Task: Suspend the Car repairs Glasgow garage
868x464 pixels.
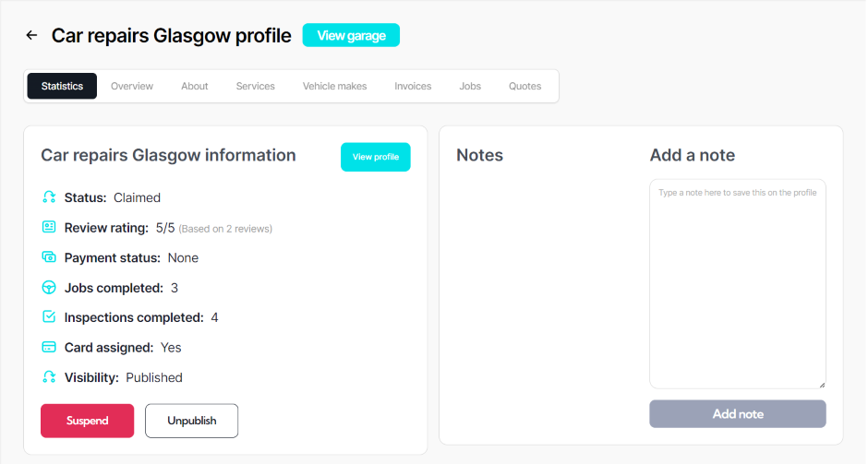Action: click(88, 421)
